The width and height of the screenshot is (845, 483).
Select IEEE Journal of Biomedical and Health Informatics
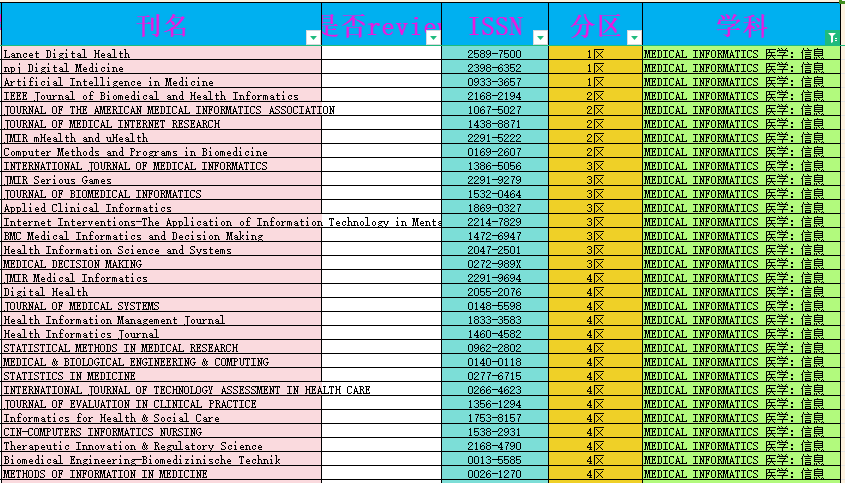point(162,95)
